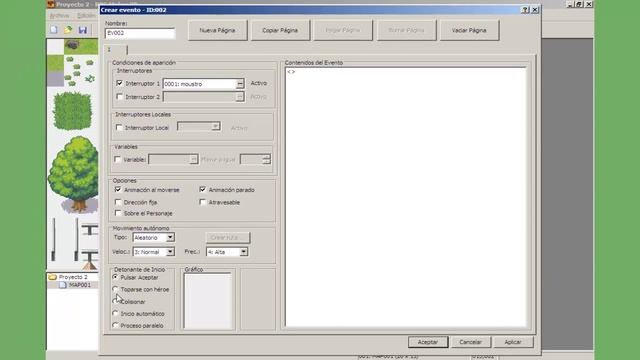Click the Nombre input field
Viewport: 640px width, 360px height.
coord(140,33)
